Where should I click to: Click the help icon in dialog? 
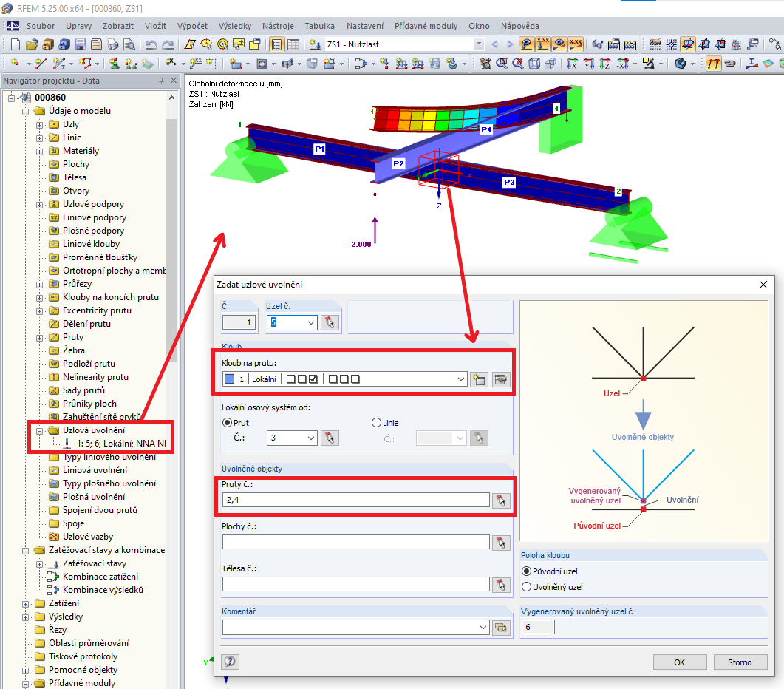(x=230, y=662)
